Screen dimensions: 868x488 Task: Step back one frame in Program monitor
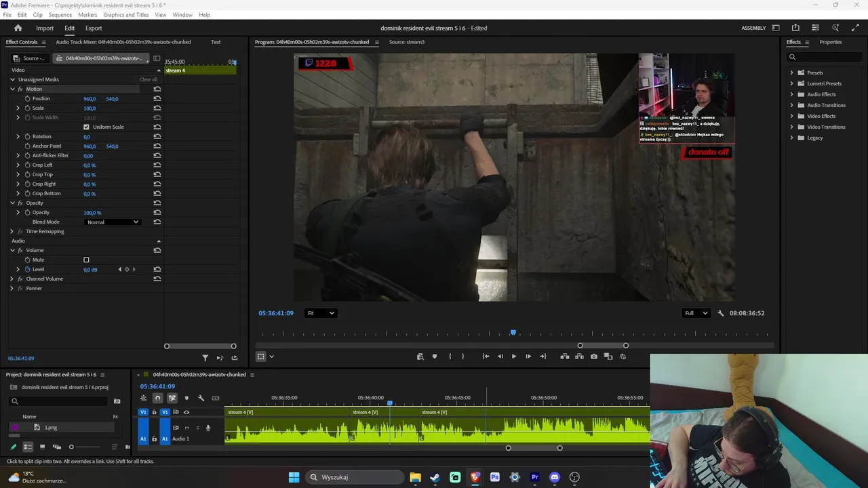click(x=500, y=357)
